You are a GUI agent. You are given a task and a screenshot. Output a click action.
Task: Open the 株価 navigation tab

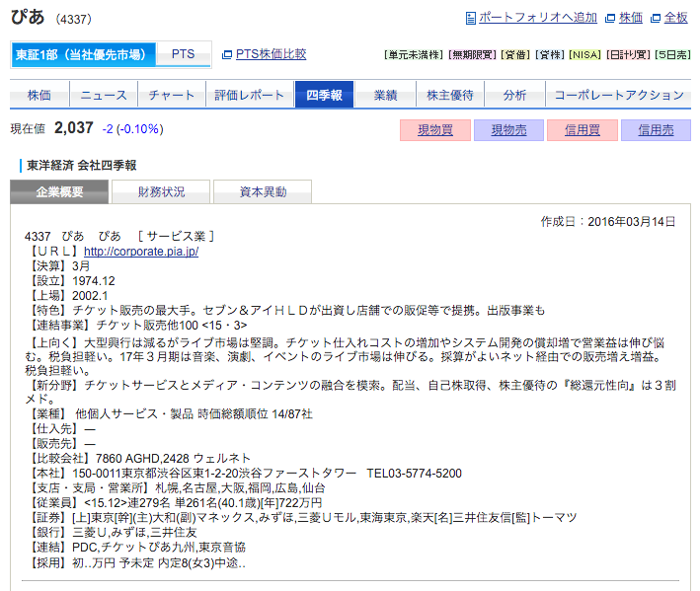coord(39,95)
